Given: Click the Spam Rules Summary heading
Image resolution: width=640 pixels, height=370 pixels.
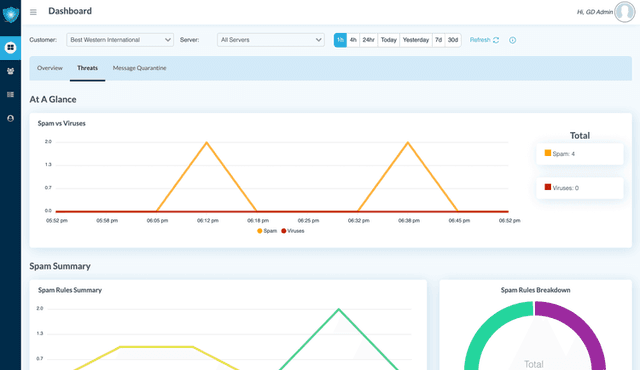Looking at the screenshot, I should pyautogui.click(x=70, y=290).
